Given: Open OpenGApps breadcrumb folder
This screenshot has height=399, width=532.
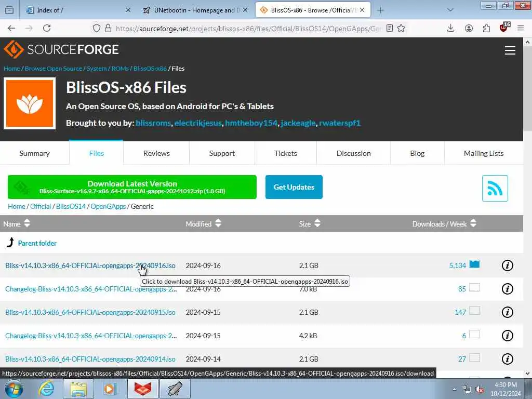Looking at the screenshot, I should (x=108, y=206).
